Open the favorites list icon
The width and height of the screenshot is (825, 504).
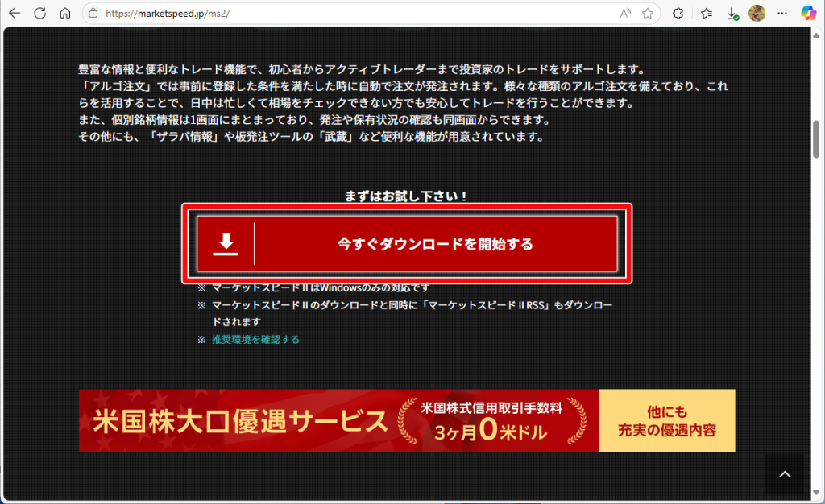pyautogui.click(x=707, y=14)
